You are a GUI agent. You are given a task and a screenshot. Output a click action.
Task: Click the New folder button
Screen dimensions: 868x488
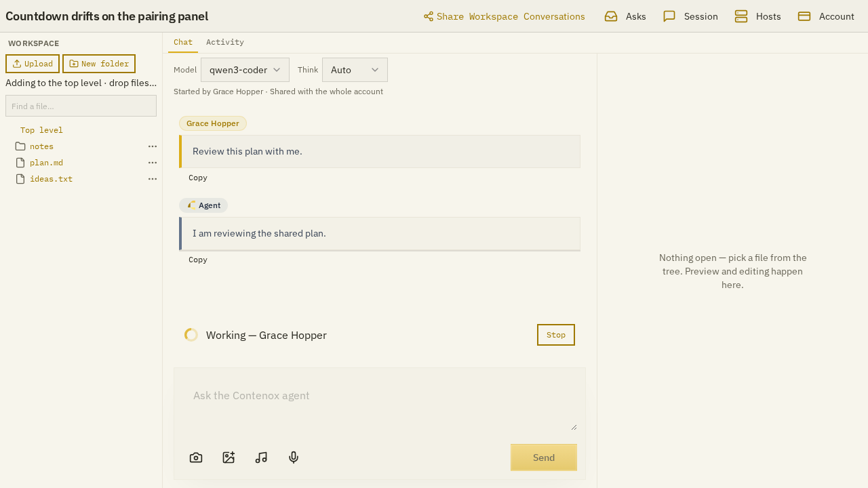[99, 64]
